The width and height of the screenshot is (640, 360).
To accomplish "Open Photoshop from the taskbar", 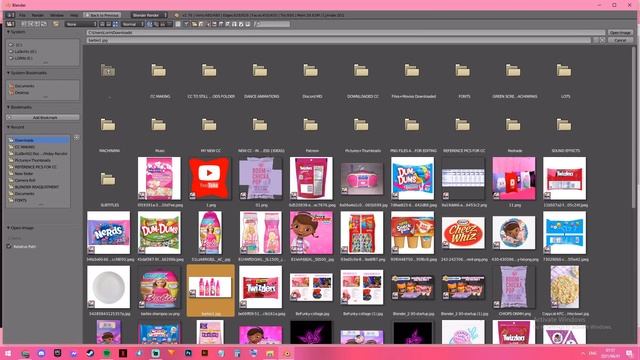I will pyautogui.click(x=188, y=353).
